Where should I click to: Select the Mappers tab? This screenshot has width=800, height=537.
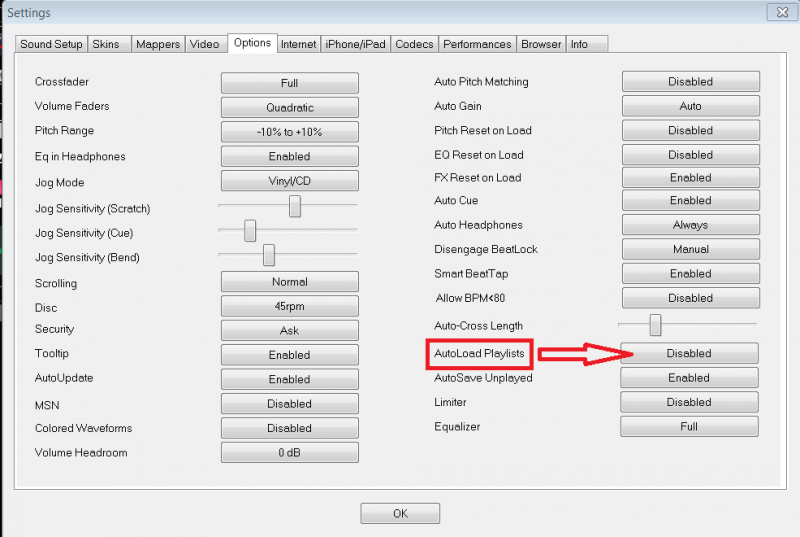(x=158, y=44)
